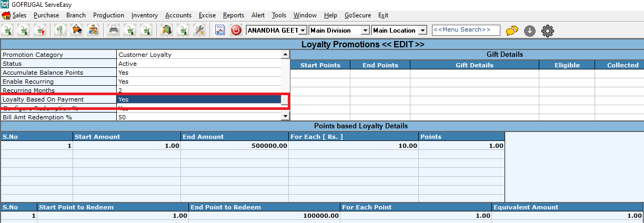This screenshot has width=644, height=223.
Task: Click the Start Point to Redeem column header
Action: (x=113, y=207)
